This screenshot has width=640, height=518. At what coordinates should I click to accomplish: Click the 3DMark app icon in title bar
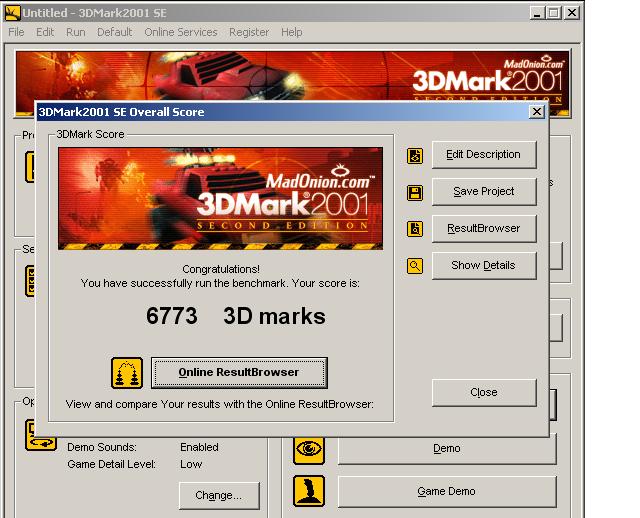point(12,13)
